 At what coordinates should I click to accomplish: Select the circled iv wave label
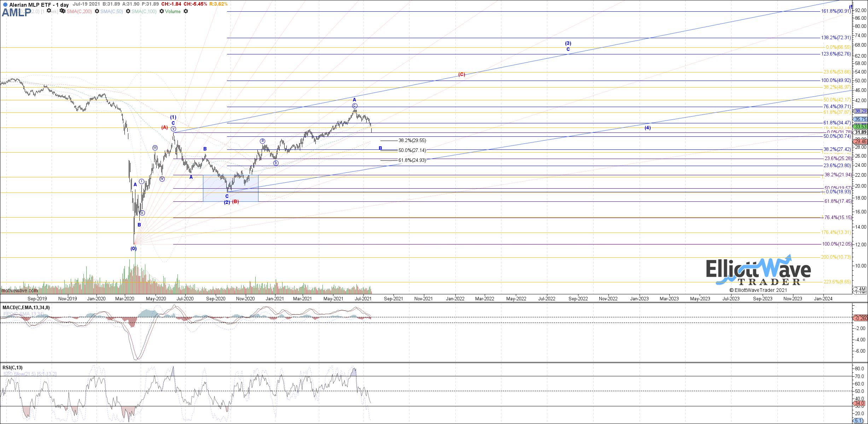point(162,179)
